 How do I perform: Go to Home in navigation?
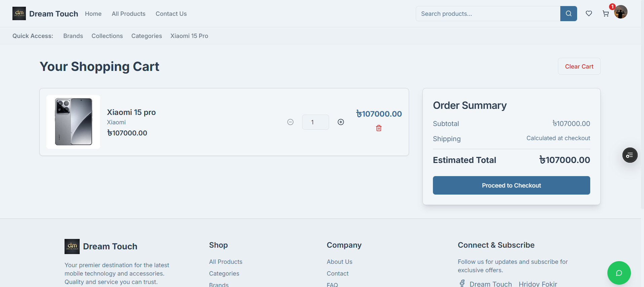coord(93,14)
